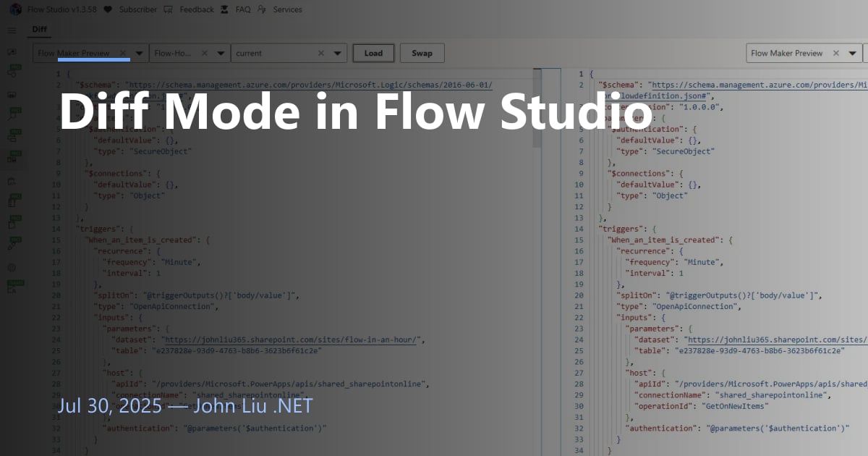The image size is (868, 456).
Task: Click the Feedback speech icon
Action: (x=169, y=10)
